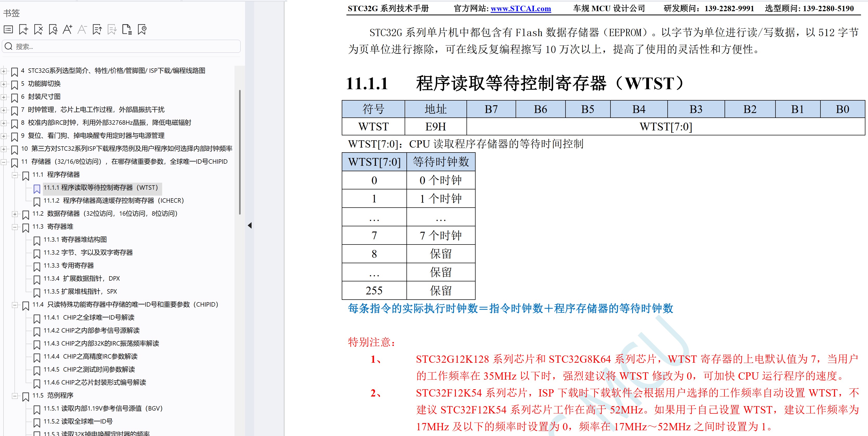The height and width of the screenshot is (436, 868).
Task: Expand chapter 7 时钟管理
Action: click(x=3, y=110)
